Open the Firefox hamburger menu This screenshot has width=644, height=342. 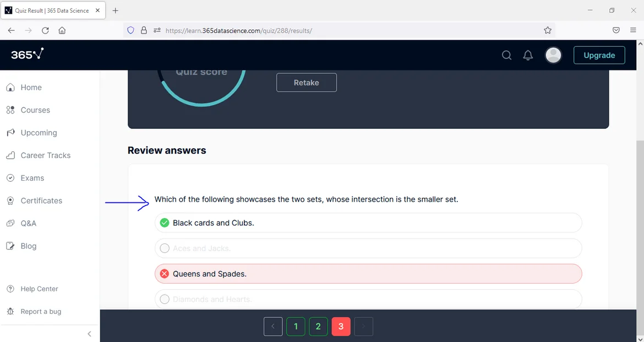tap(633, 30)
